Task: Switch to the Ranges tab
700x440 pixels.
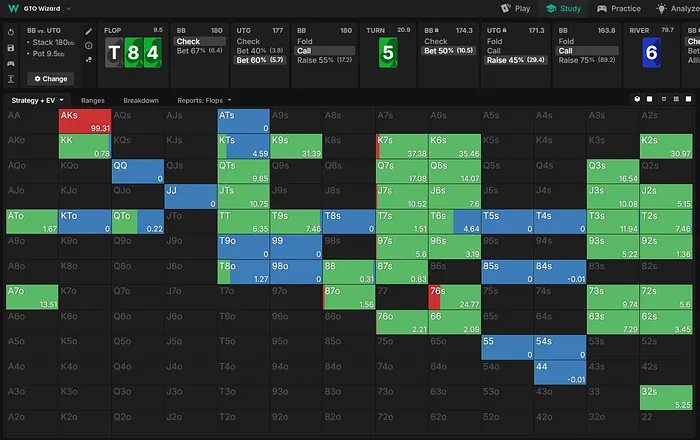Action: tap(93, 101)
